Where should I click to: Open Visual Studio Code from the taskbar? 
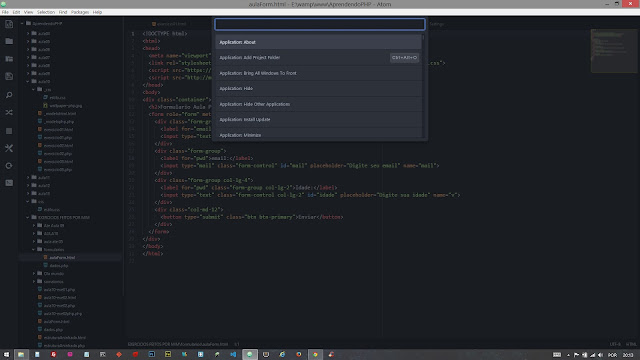[233, 355]
